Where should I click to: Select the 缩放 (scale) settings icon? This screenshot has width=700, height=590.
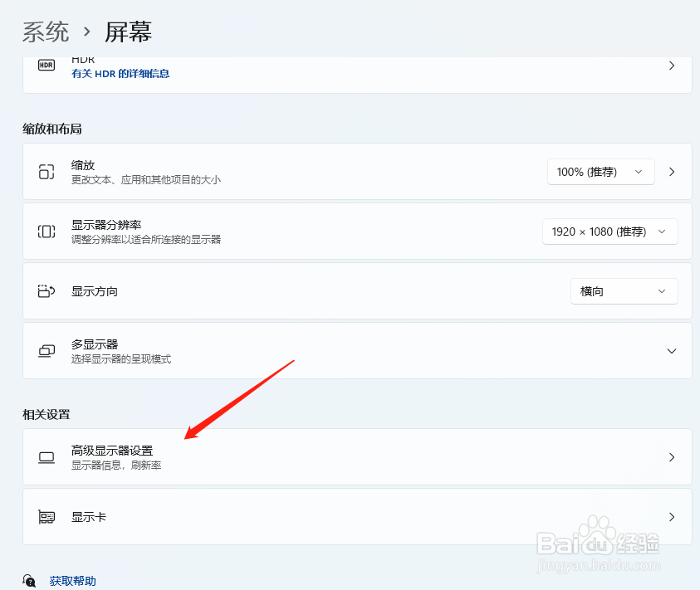tap(47, 171)
